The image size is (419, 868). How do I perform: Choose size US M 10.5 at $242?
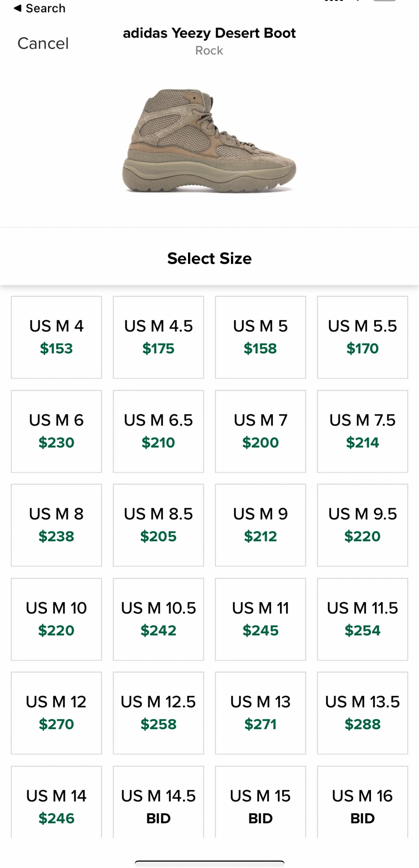tap(159, 619)
